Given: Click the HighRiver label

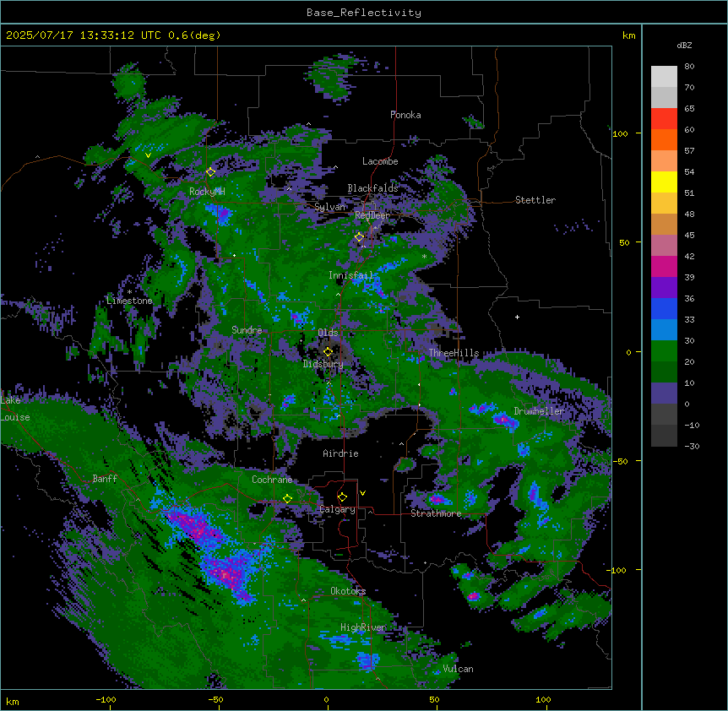Looking at the screenshot, I should pos(363,627).
